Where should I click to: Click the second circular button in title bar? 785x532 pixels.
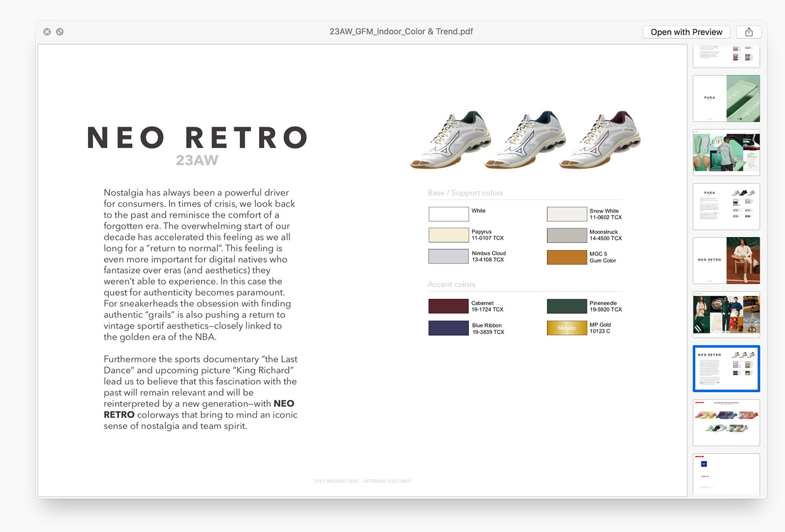tap(60, 32)
